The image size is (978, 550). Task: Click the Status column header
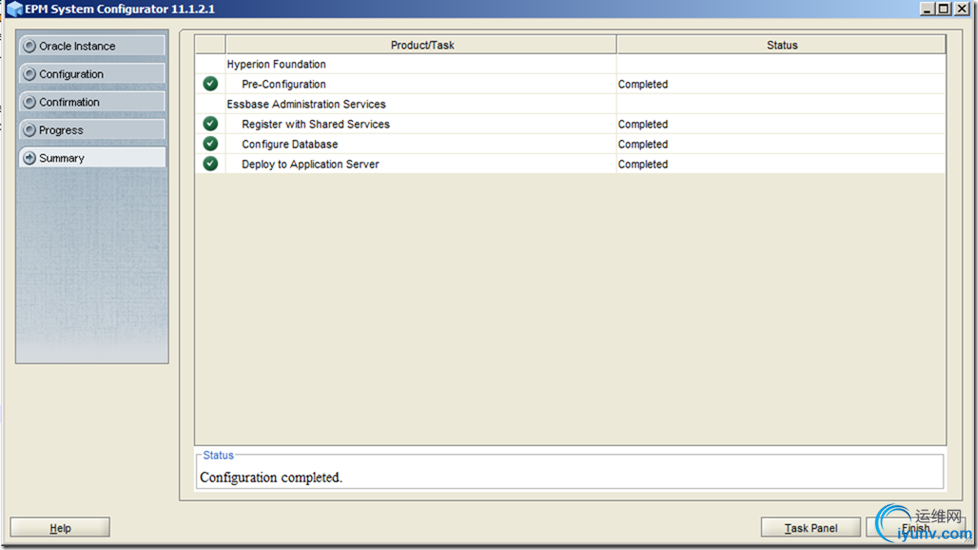[x=782, y=45]
